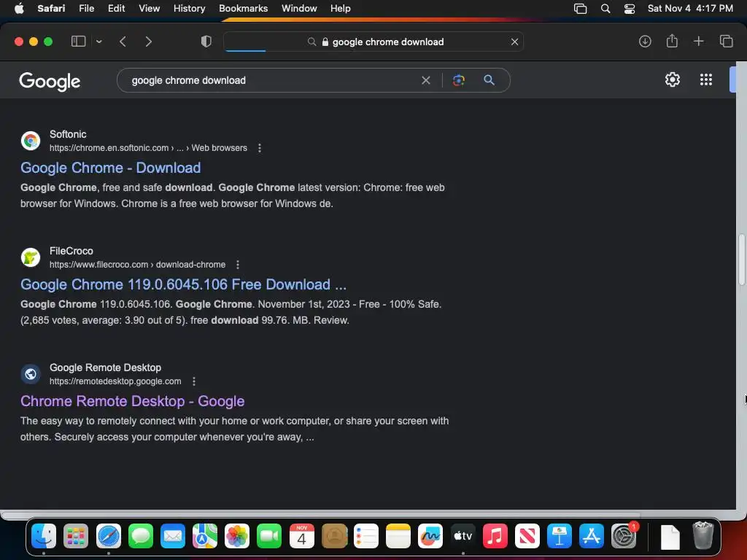Viewport: 747px width, 560px height.
Task: Show Safari downloads list
Action: 645,42
